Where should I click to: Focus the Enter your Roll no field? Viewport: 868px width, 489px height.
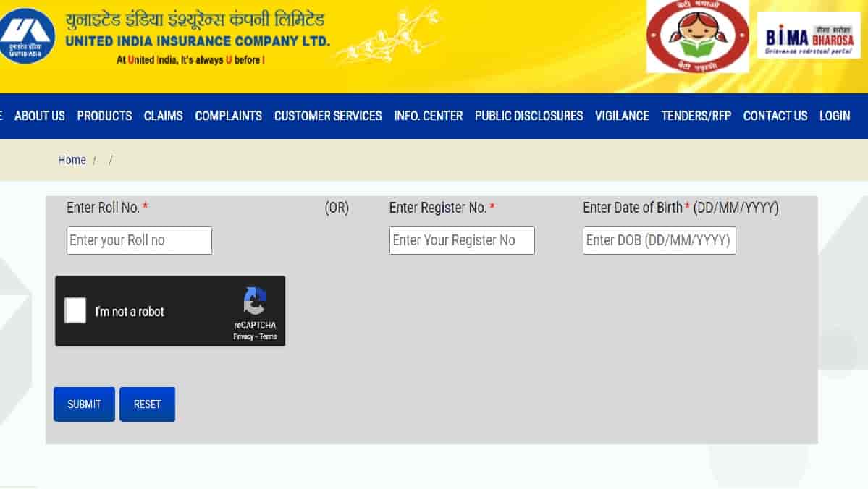[x=139, y=240]
